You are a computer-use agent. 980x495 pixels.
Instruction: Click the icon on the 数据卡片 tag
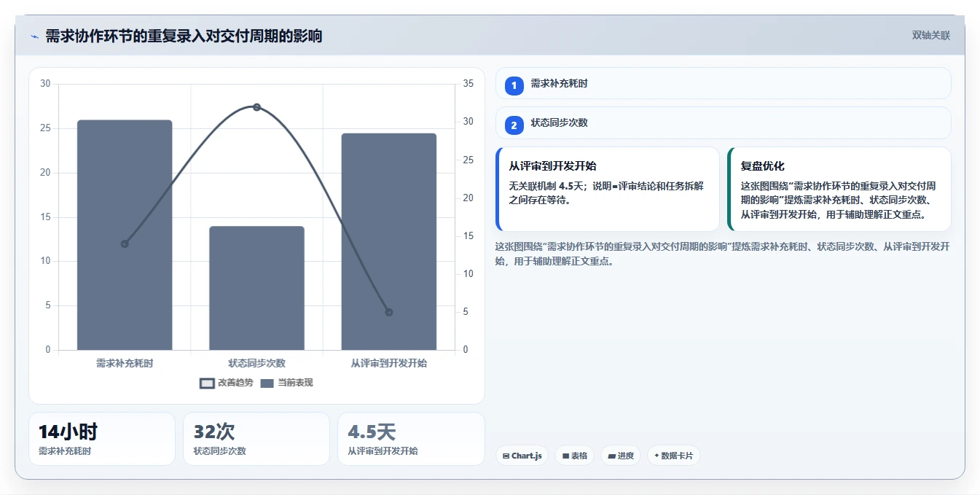656,456
